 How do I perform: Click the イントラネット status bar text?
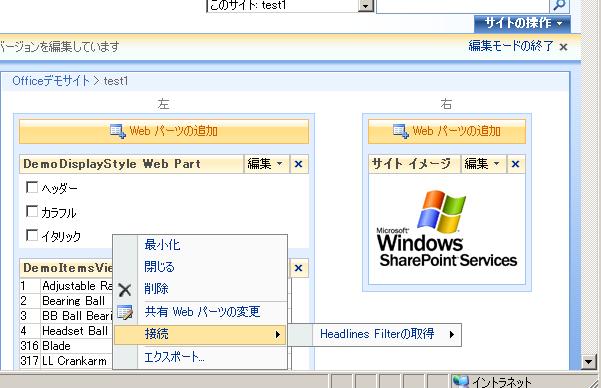tap(502, 382)
